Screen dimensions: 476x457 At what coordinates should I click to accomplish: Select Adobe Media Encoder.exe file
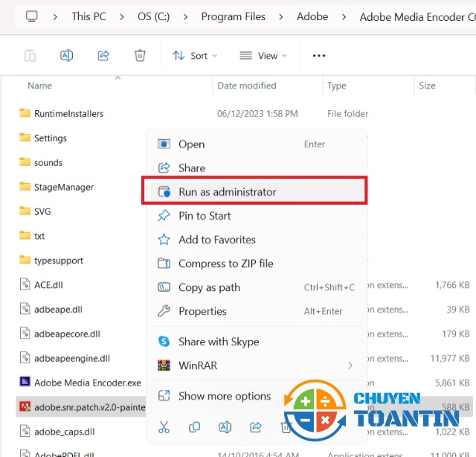click(88, 383)
